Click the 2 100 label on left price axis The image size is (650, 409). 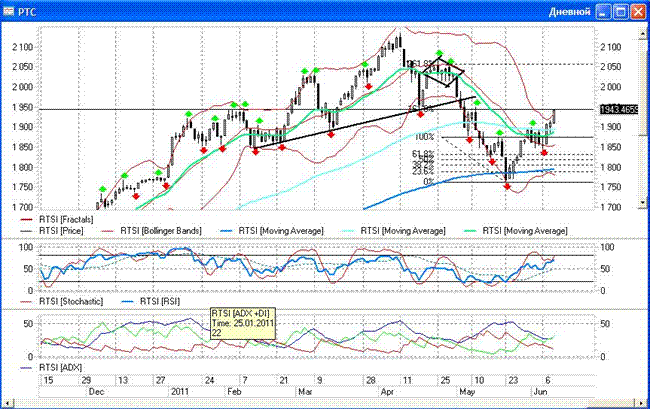[x=22, y=47]
